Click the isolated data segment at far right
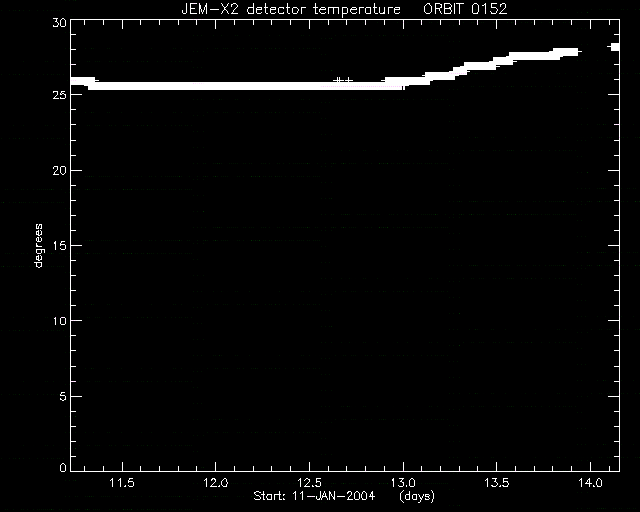640x512 pixels. 614,47
